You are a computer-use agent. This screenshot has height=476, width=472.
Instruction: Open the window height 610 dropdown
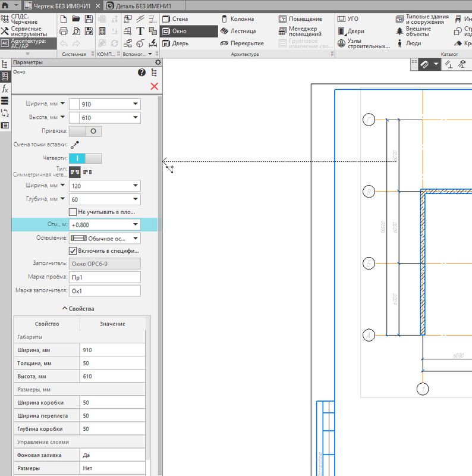coord(136,117)
